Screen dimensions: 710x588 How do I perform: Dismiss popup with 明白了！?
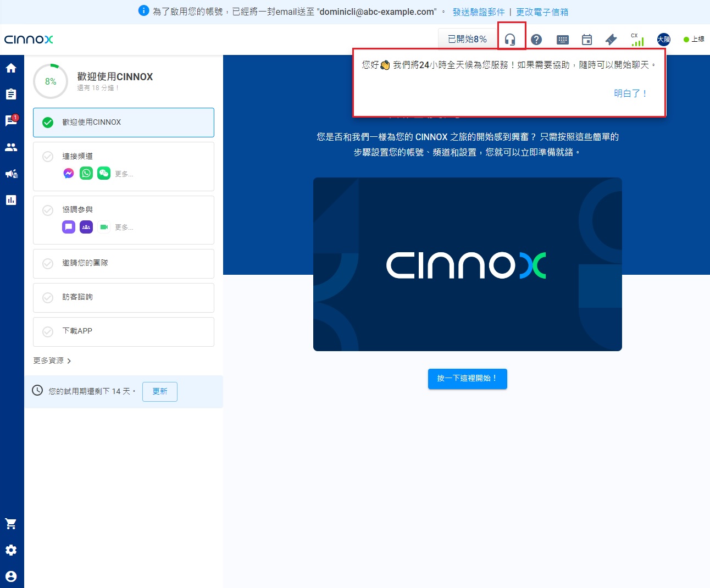click(631, 93)
